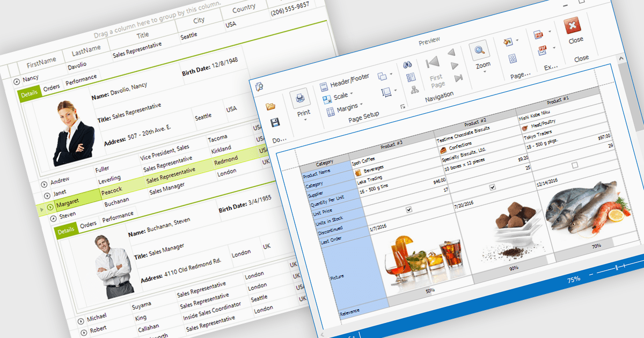Viewport: 644px width, 338px height.
Task: Open Steven's Performance tab
Action: click(118, 216)
